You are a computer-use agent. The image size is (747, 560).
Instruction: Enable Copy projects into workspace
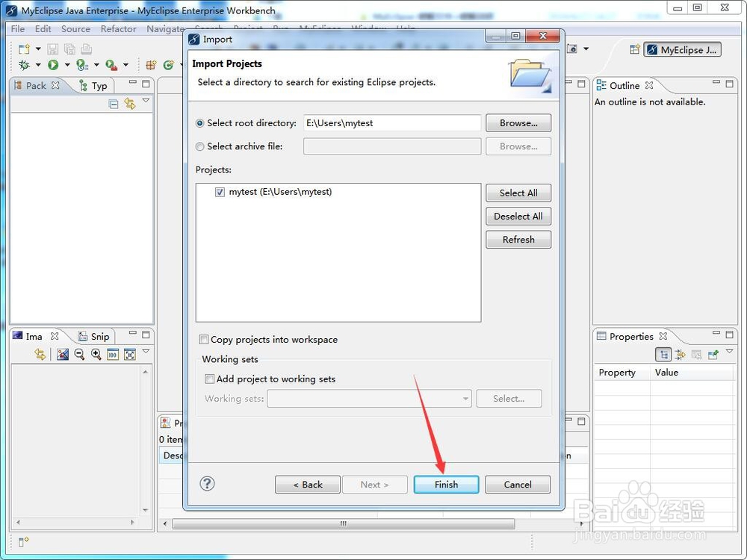(204, 340)
